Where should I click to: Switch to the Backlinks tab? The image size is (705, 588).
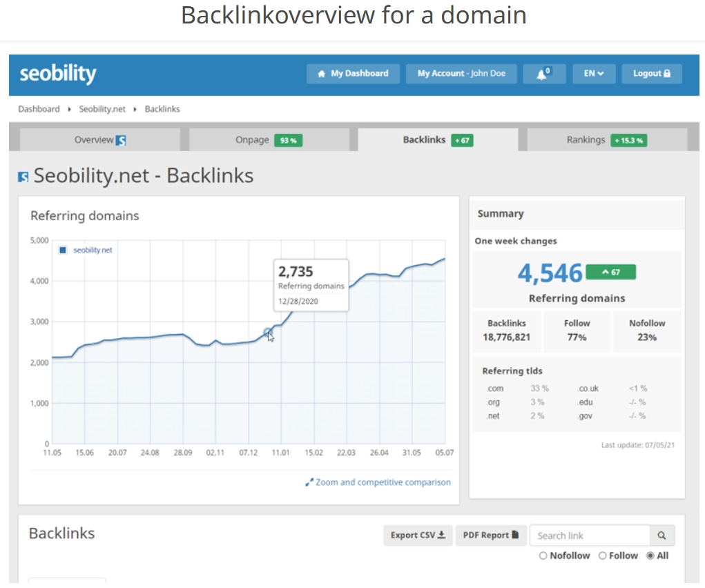pos(437,139)
